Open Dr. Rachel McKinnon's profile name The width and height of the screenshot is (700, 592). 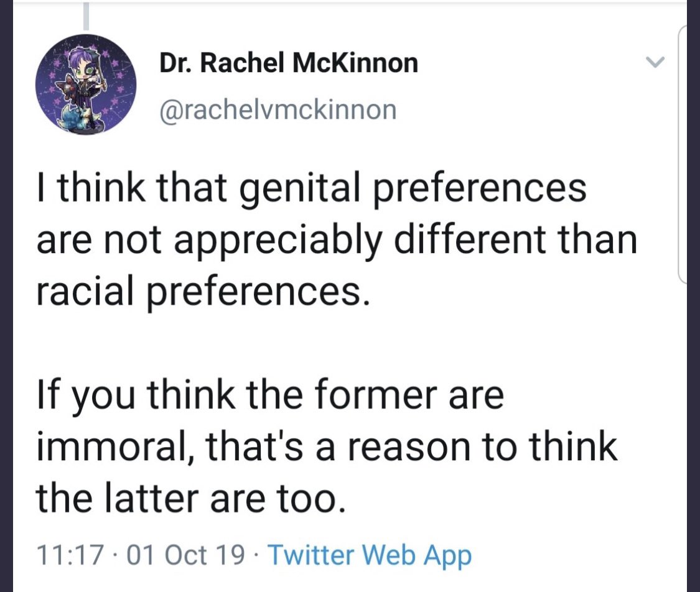289,63
